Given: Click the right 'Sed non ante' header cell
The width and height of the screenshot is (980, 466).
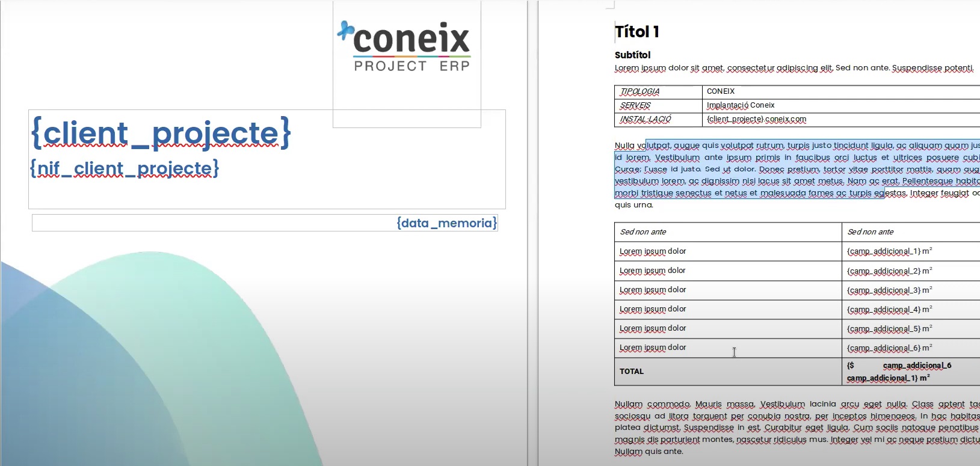Looking at the screenshot, I should point(911,232).
